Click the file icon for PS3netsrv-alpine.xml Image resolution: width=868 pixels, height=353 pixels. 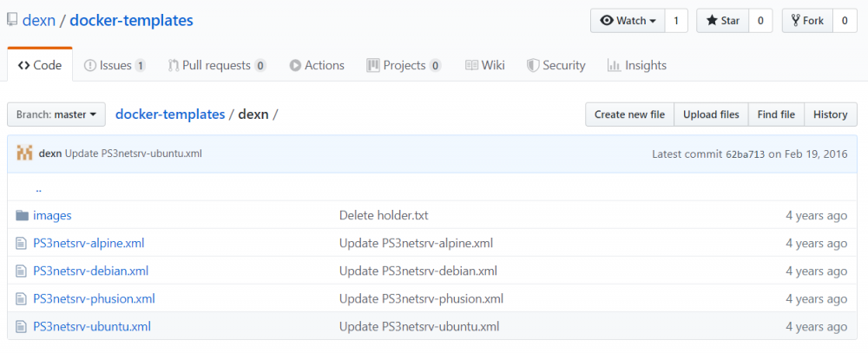coord(21,243)
